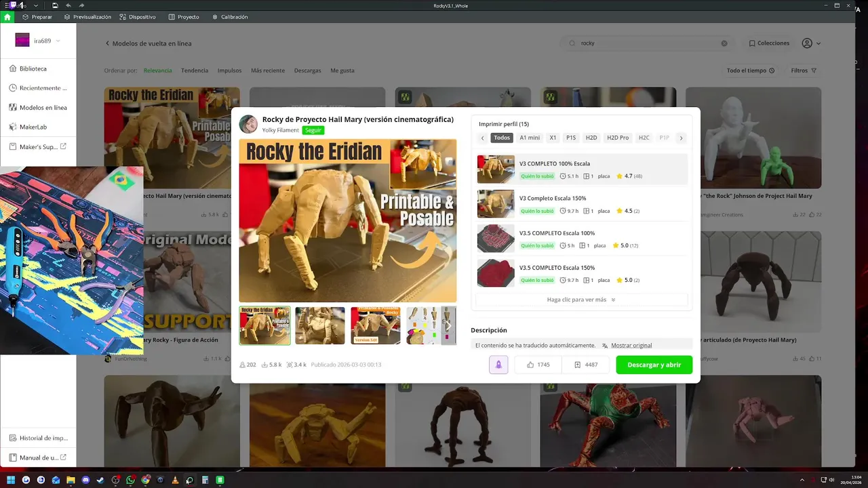Open the Todo el tiempo dropdown
868x488 pixels.
(x=750, y=70)
